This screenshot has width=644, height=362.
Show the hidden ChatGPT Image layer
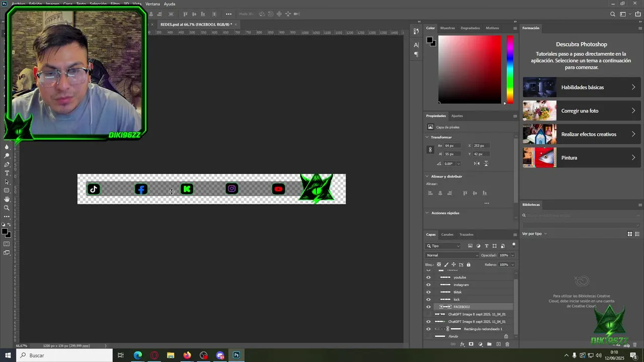click(429, 314)
